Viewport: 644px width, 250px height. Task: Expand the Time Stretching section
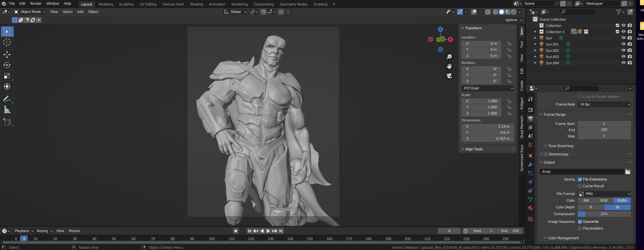(x=560, y=146)
